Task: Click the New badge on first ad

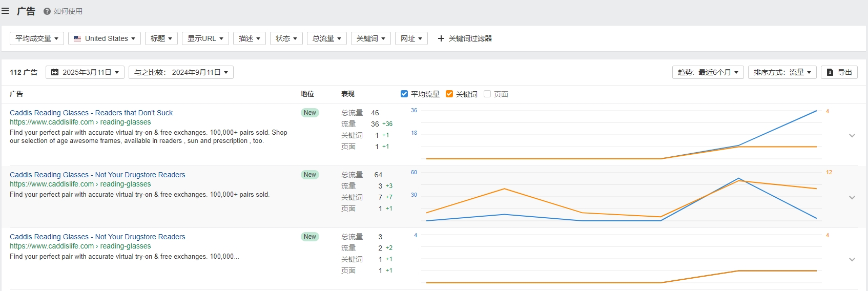Action: pyautogui.click(x=310, y=113)
